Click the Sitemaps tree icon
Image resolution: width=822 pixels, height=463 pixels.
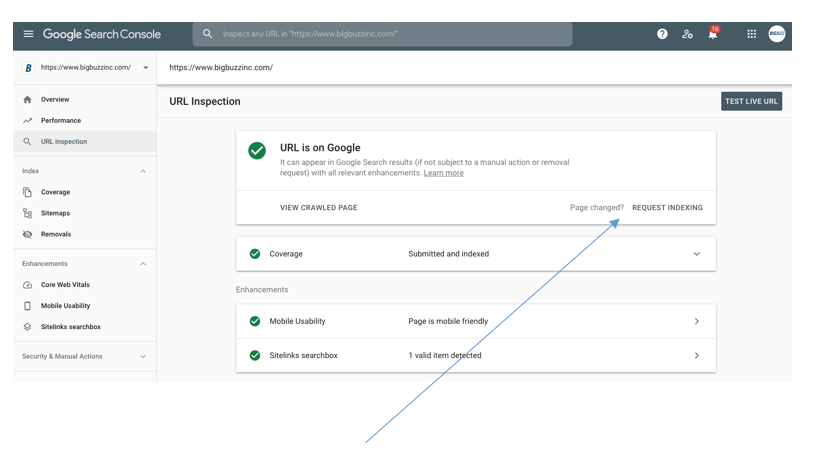27,213
